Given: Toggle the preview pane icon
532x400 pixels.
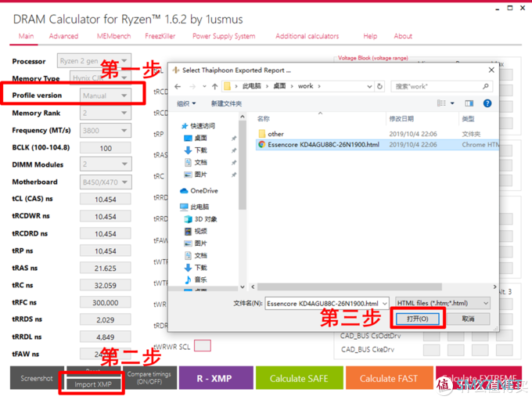Looking at the screenshot, I should [x=469, y=103].
